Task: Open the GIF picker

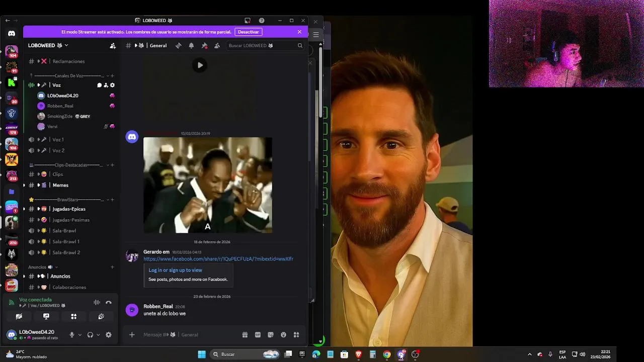Action: (x=258, y=335)
